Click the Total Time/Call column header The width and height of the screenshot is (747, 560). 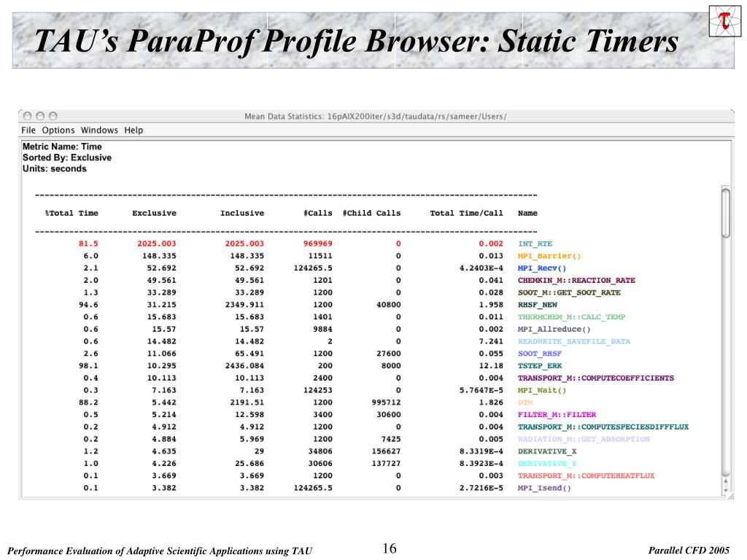[466, 214]
